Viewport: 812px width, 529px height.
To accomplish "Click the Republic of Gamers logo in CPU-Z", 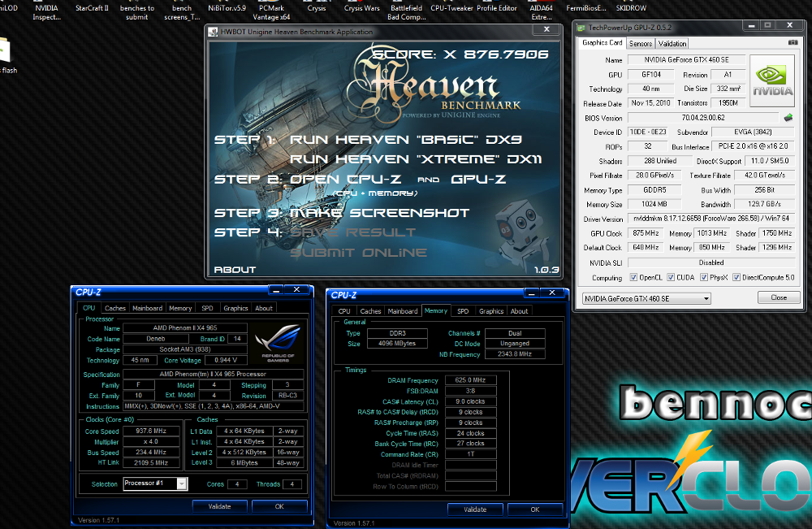I will tap(278, 342).
